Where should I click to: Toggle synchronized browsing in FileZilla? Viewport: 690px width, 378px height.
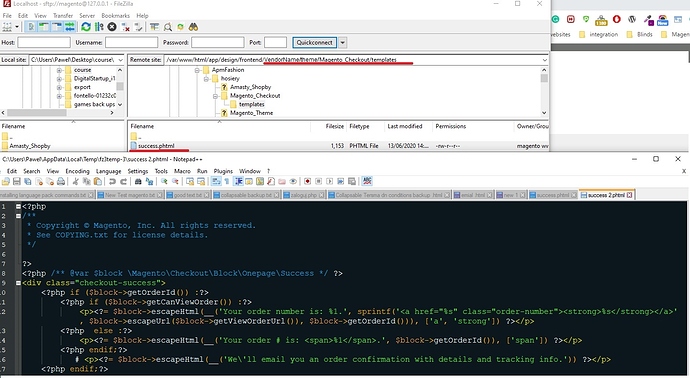pos(180,27)
